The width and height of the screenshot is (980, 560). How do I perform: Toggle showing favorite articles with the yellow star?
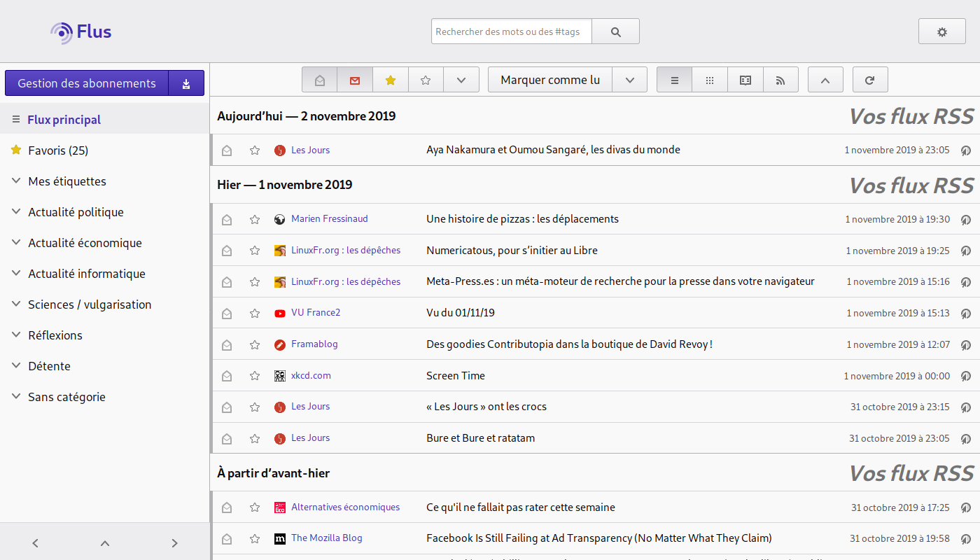coord(391,80)
